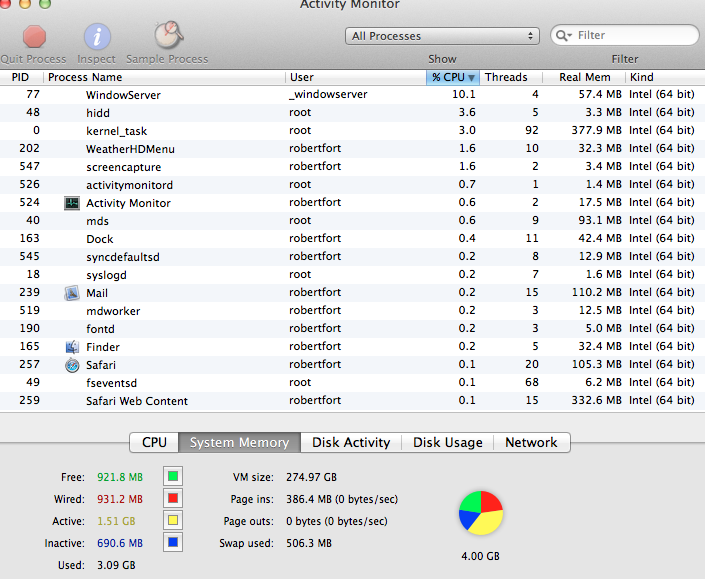Open the Disk Activity tab
This screenshot has height=579, width=705.
pos(351,442)
